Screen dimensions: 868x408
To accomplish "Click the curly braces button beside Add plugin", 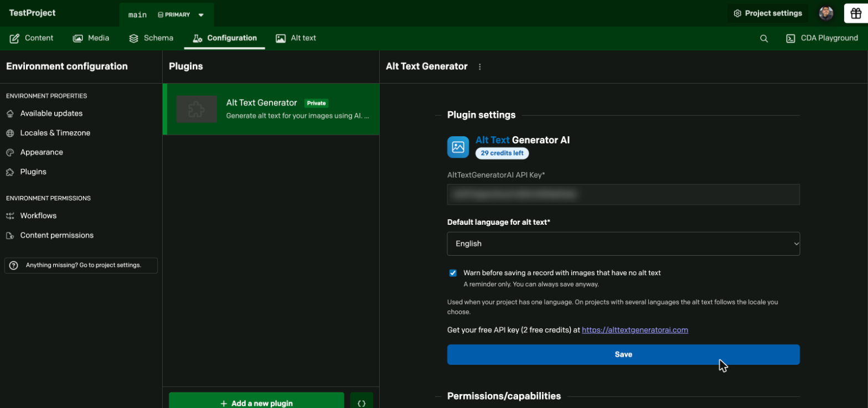I will [x=361, y=404].
